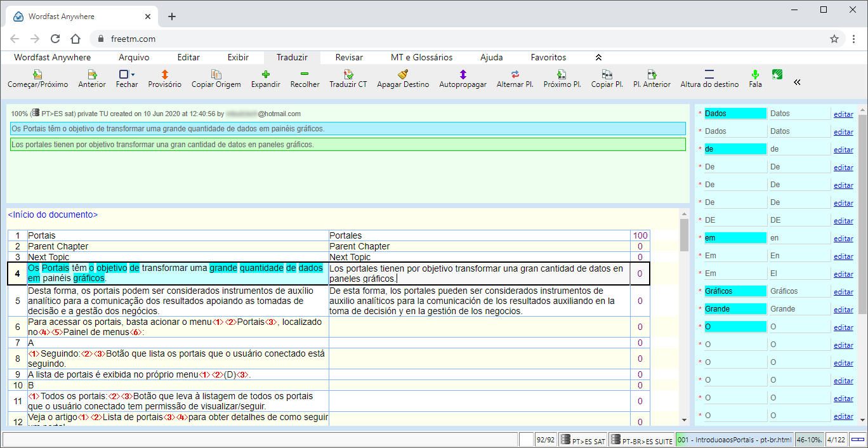Click the green pencil icon beside Fala
This screenshot has width=868, height=448.
click(777, 74)
